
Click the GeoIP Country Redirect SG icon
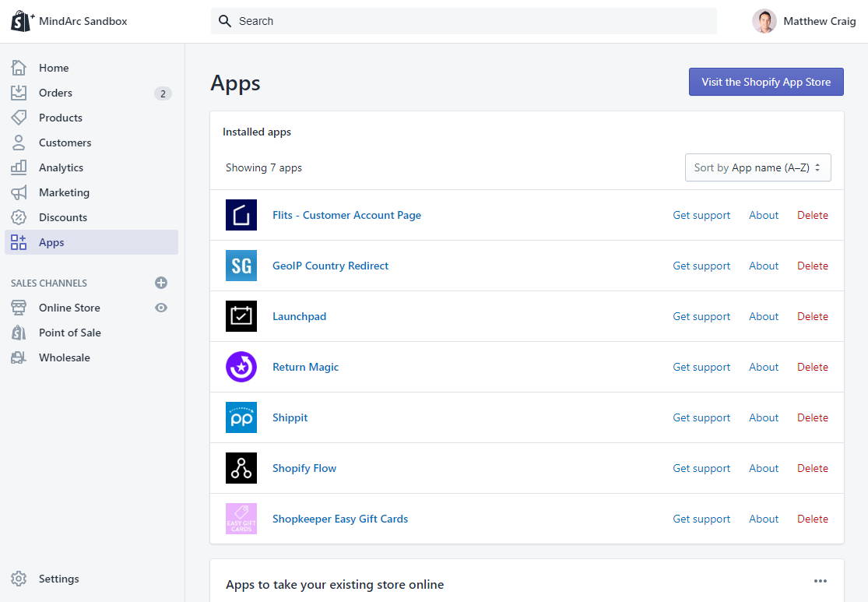241,266
